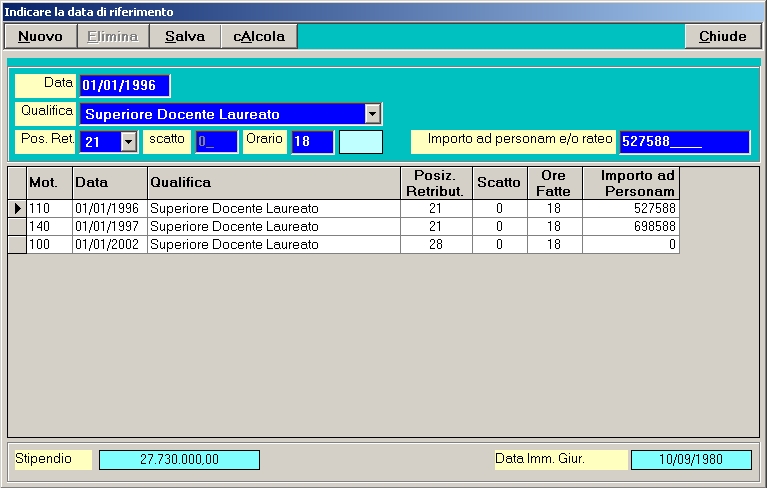Click the date cell 01/01/1997
Image resolution: width=767 pixels, height=488 pixels.
(110, 226)
